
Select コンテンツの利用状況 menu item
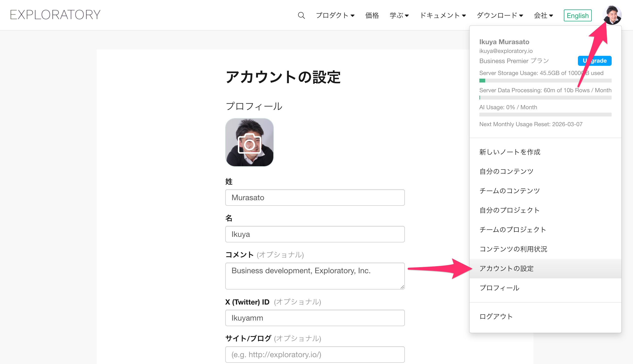(x=513, y=249)
